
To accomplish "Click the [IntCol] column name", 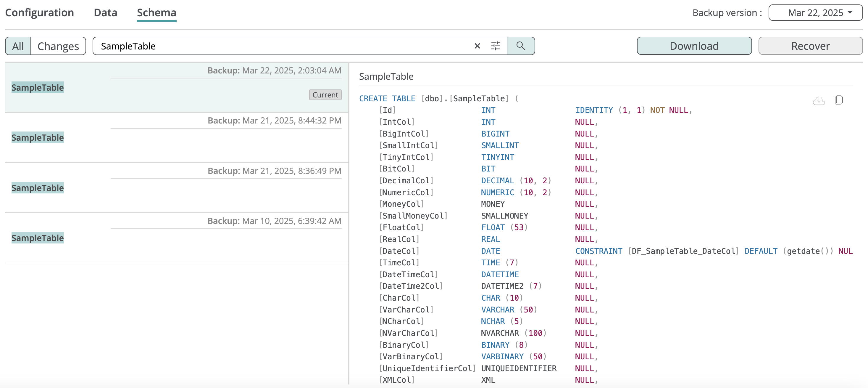I will pos(397,122).
